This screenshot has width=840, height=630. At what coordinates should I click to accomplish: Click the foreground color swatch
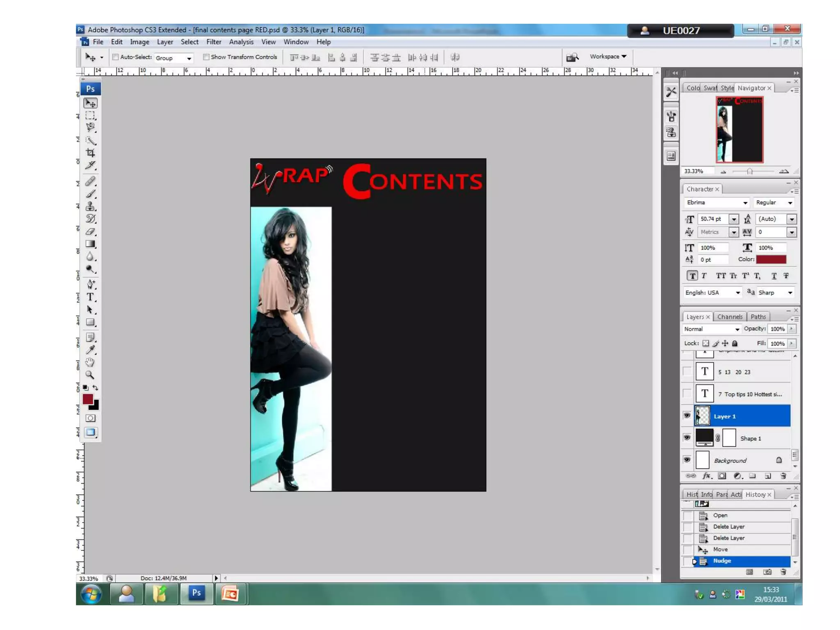88,399
